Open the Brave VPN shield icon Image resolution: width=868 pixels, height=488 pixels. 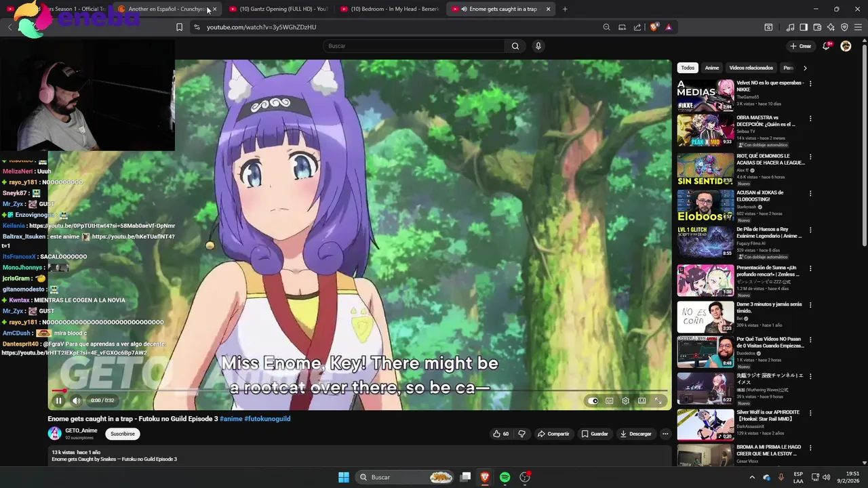(x=844, y=27)
